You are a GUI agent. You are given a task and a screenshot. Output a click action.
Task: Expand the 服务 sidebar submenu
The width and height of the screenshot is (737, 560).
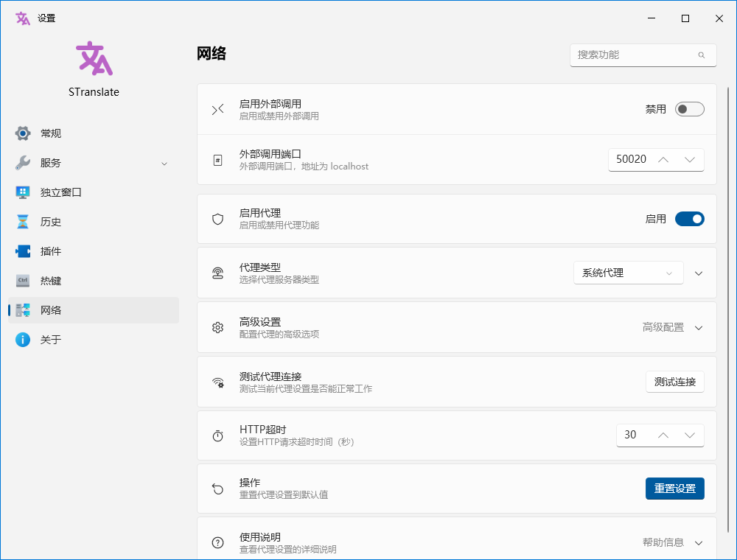[x=164, y=163]
